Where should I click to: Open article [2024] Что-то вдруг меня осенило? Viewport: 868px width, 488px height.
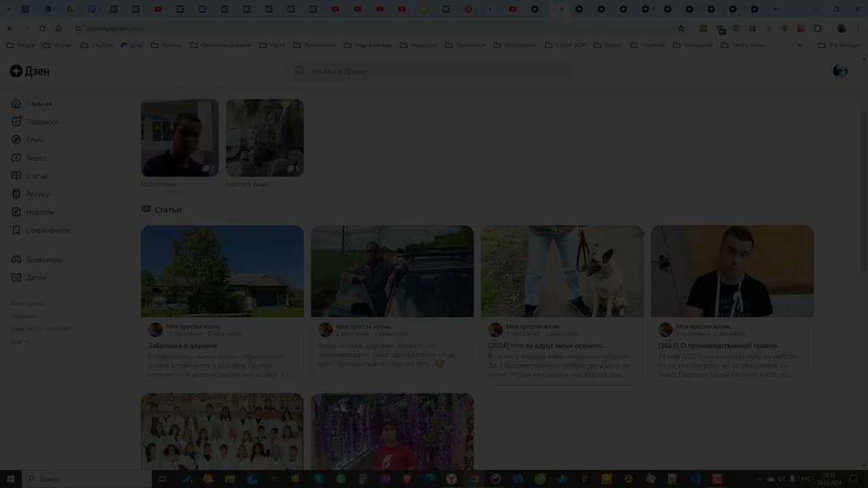pyautogui.click(x=547, y=346)
